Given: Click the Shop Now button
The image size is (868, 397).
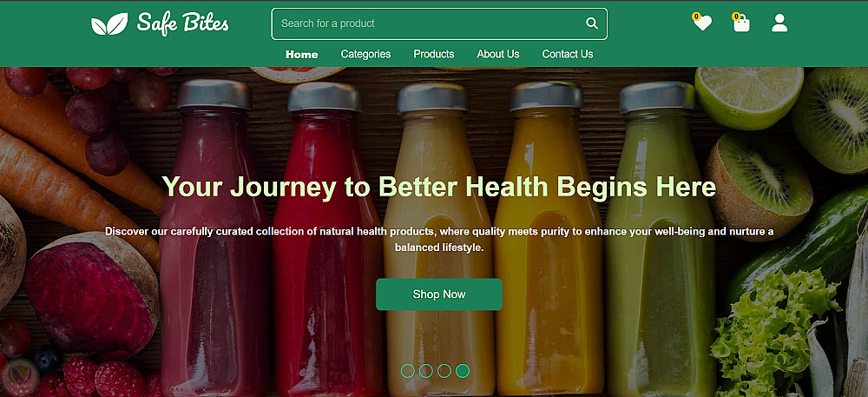Looking at the screenshot, I should [x=439, y=294].
